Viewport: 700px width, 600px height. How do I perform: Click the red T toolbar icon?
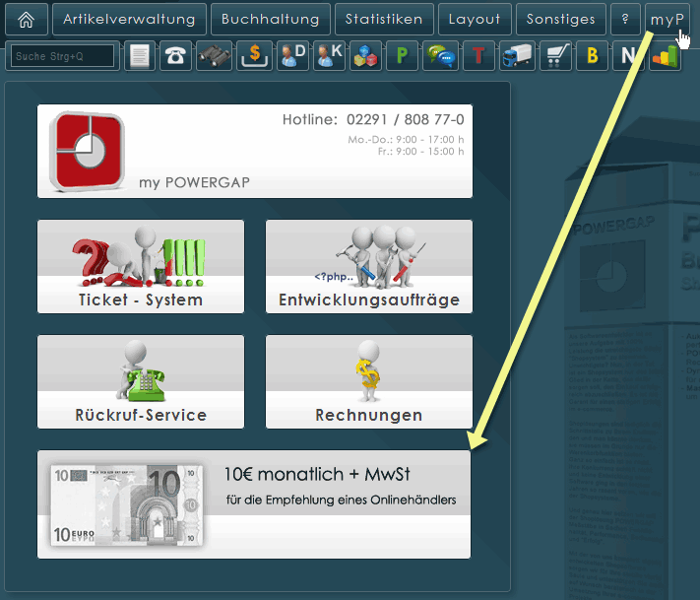click(x=478, y=56)
